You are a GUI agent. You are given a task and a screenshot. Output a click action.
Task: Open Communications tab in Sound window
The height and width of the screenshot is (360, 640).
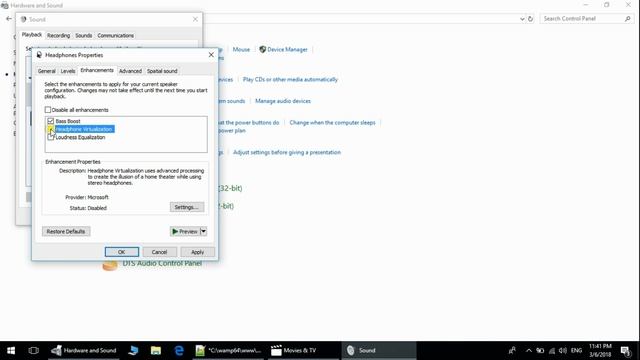coord(116,36)
